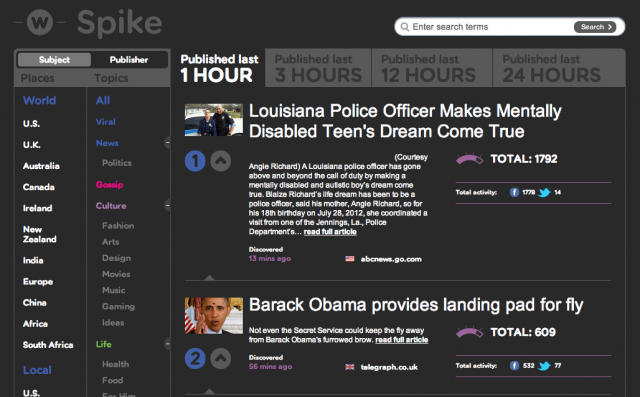Click the magnifier icon in search box

click(404, 27)
